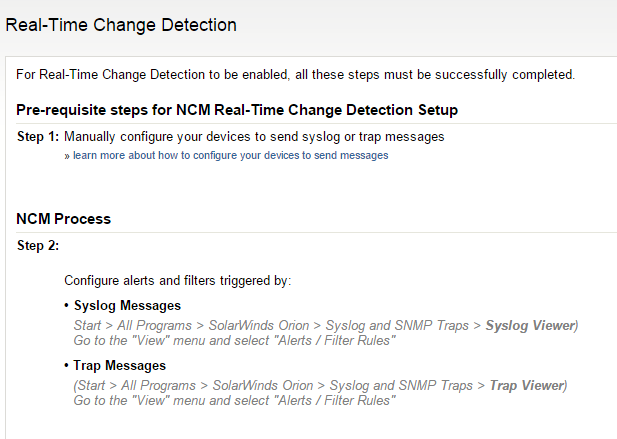Click the double-arrow marker before learn more
This screenshot has height=439, width=617.
pos(67,156)
